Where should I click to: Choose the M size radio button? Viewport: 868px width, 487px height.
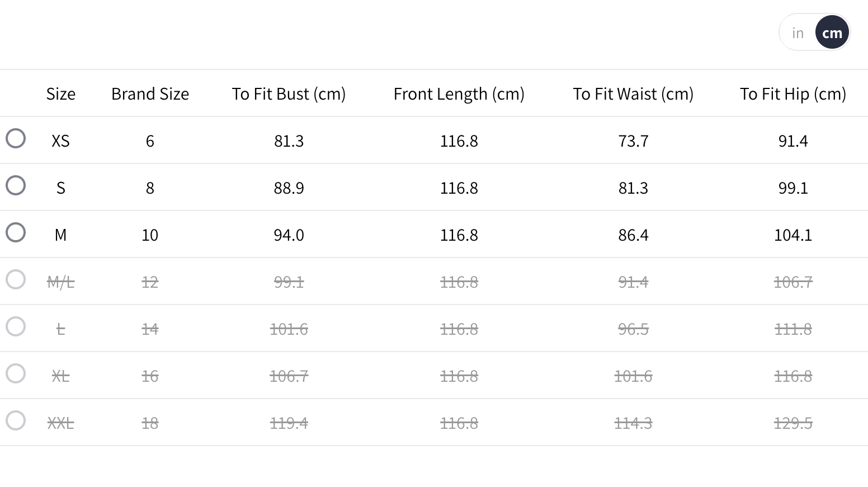(x=16, y=232)
